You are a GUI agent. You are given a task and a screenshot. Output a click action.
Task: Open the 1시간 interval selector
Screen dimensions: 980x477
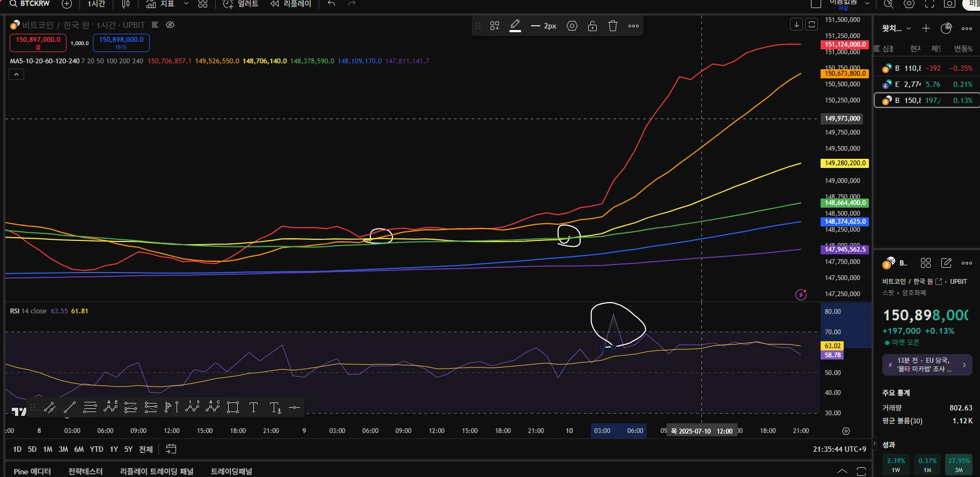(x=97, y=4)
